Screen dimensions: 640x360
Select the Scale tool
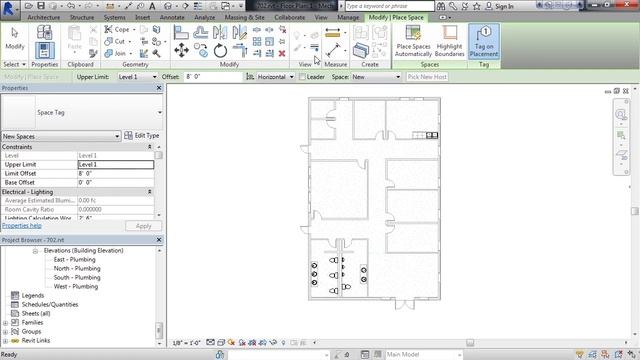click(269, 41)
